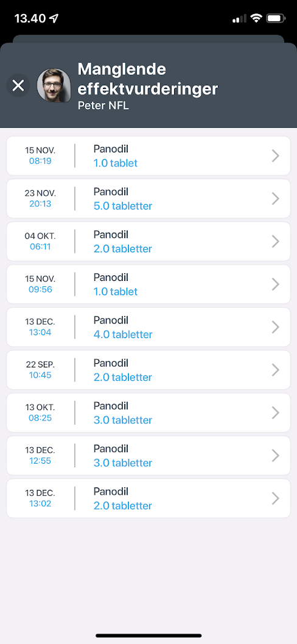Tap the battery indicator icon
This screenshot has height=644, width=297.
coord(276,18)
